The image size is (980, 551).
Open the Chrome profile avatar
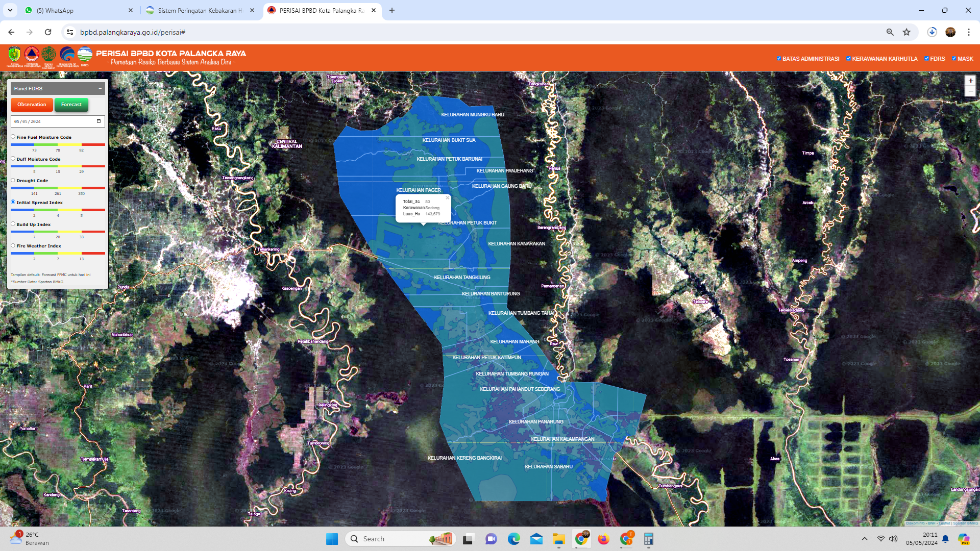(x=950, y=32)
